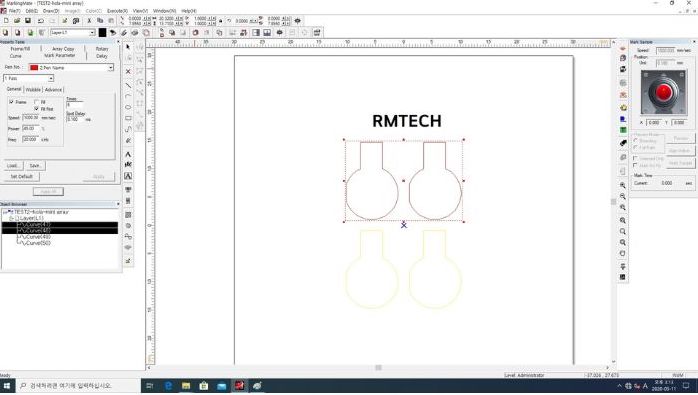Switch to the Wobble tab
Viewport: 698px width, 395px height.
pyautogui.click(x=33, y=90)
